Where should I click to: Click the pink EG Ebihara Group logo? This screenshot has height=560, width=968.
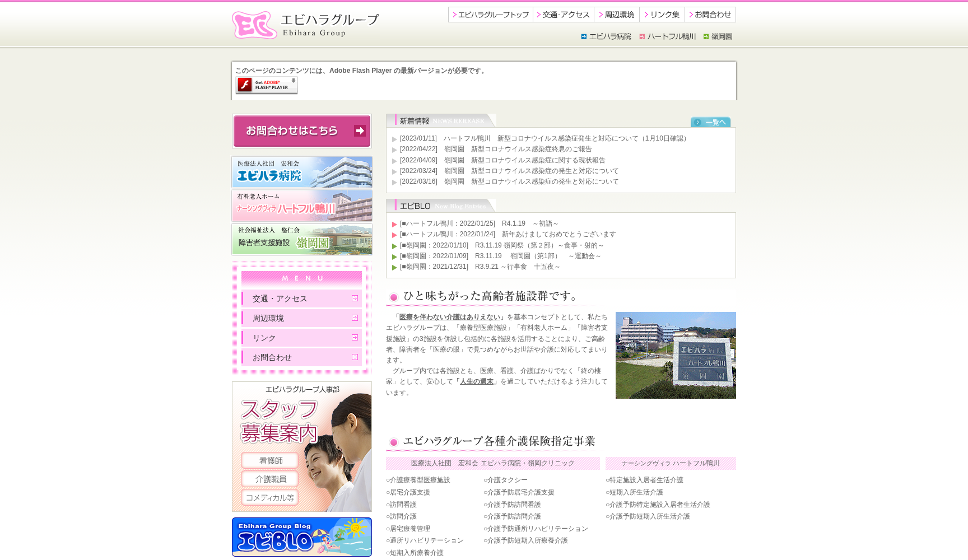tap(254, 25)
